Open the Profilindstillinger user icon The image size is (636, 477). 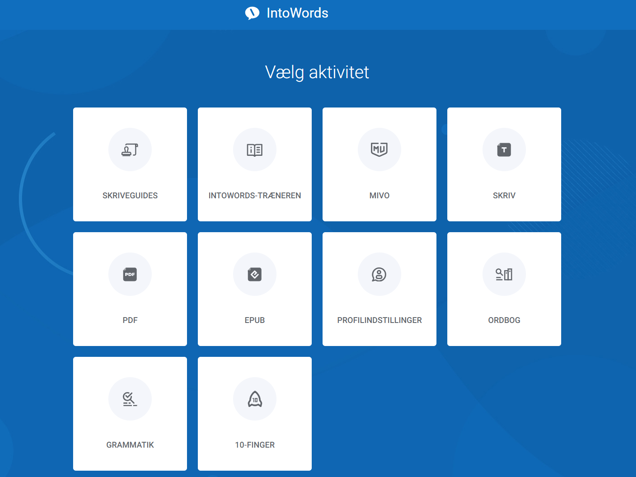pos(379,275)
